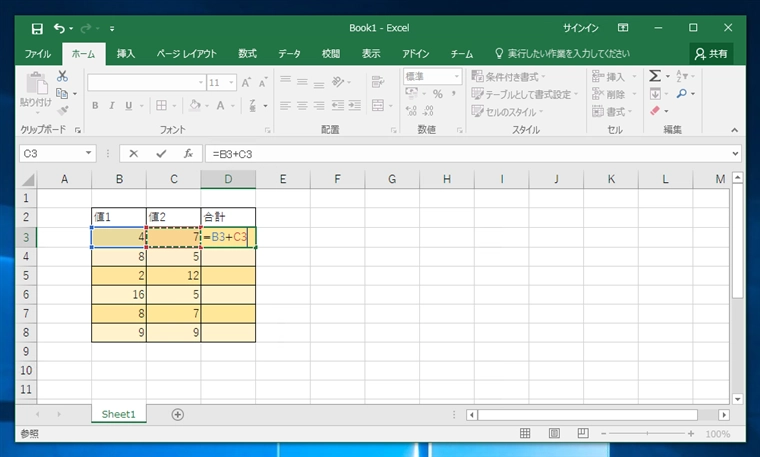This screenshot has height=457, width=760.
Task: Click the Increase Decimal icon
Action: [411, 111]
